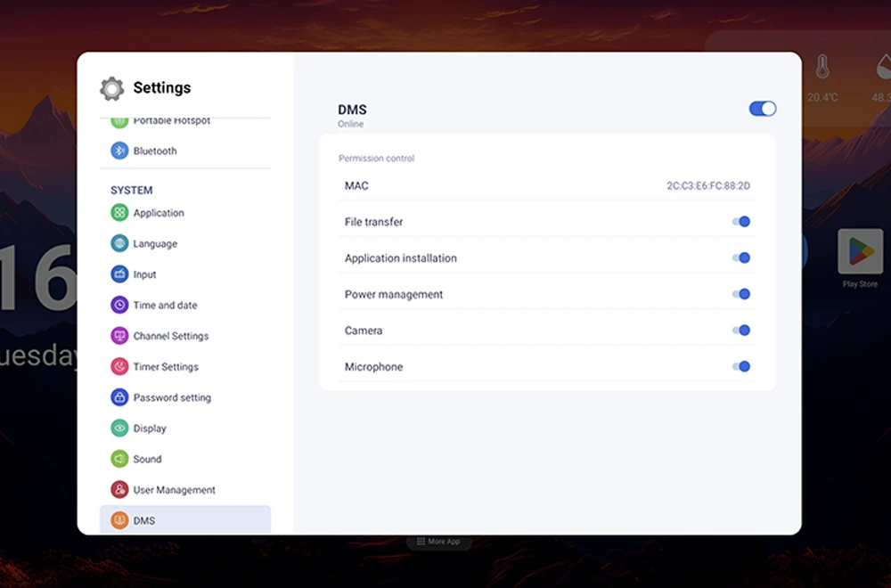
Task: Click the Microphone label
Action: point(374,367)
